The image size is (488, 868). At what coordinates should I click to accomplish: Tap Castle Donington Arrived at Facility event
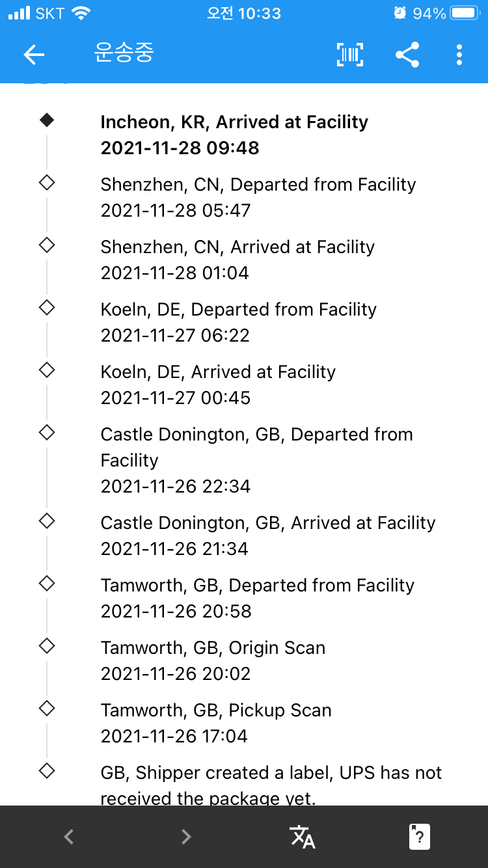click(x=267, y=536)
